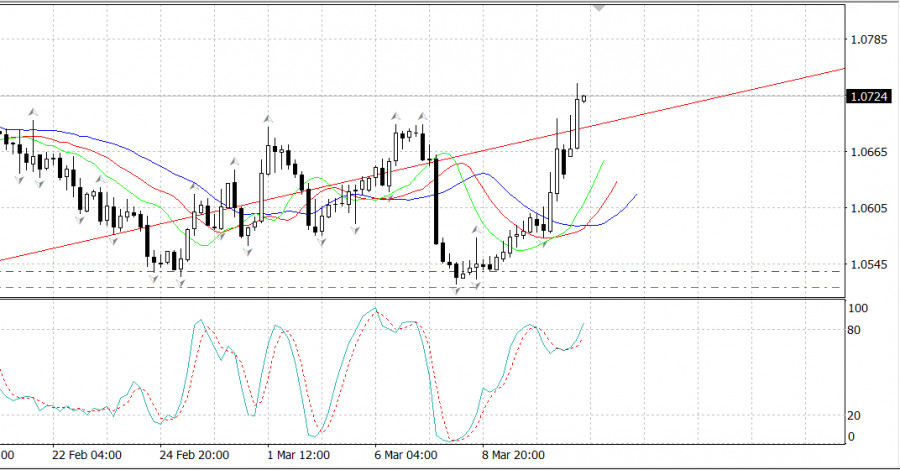Click the 22 Feb 04:00 time label

pyautogui.click(x=88, y=455)
